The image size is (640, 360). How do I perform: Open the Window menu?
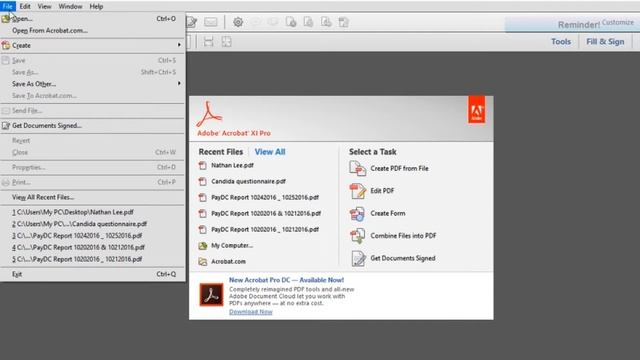[70, 6]
